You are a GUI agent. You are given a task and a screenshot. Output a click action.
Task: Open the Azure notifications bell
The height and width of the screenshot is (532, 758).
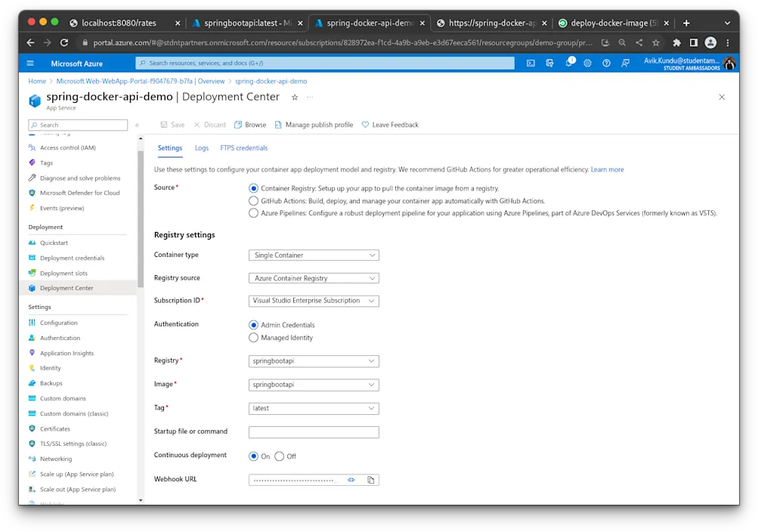coord(569,64)
